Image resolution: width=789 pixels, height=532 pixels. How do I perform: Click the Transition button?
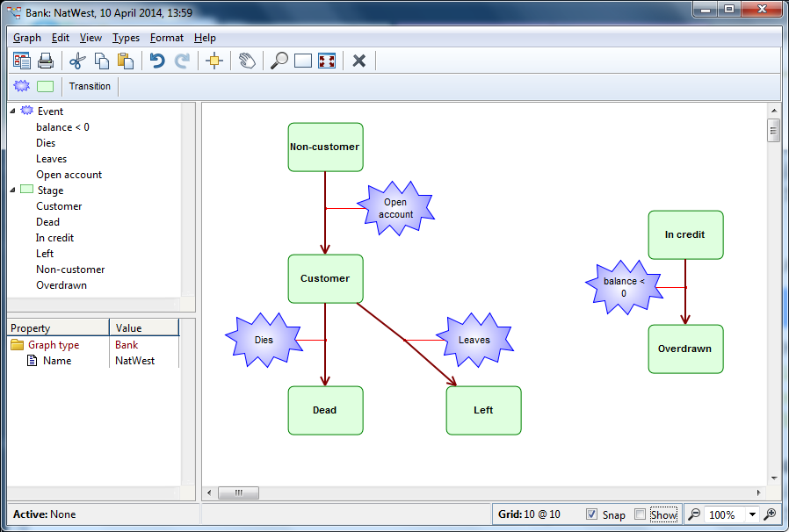[90, 86]
